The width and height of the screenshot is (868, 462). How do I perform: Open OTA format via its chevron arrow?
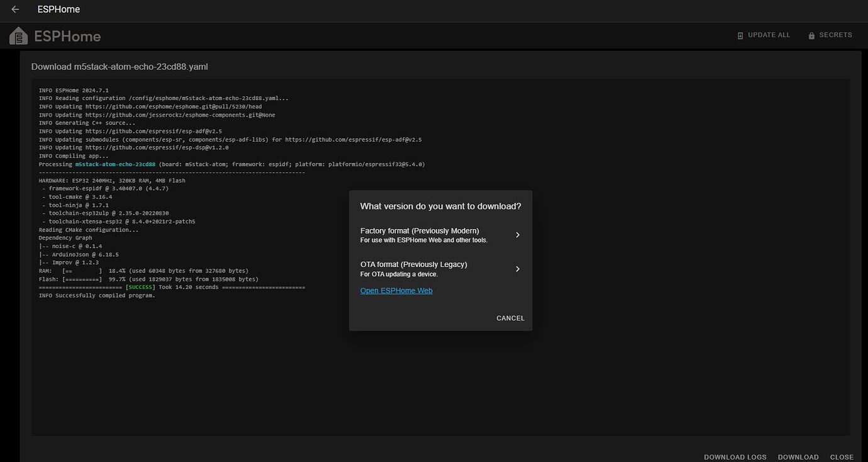(517, 269)
